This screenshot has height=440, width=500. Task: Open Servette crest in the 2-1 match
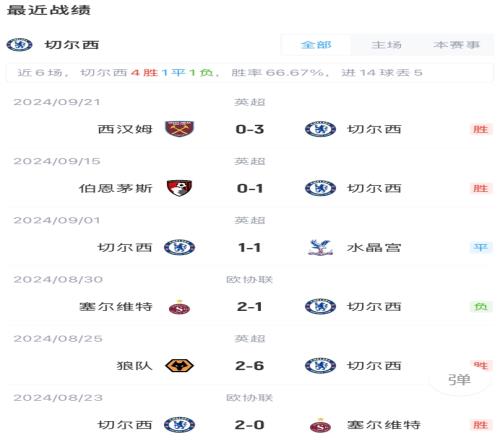(179, 307)
